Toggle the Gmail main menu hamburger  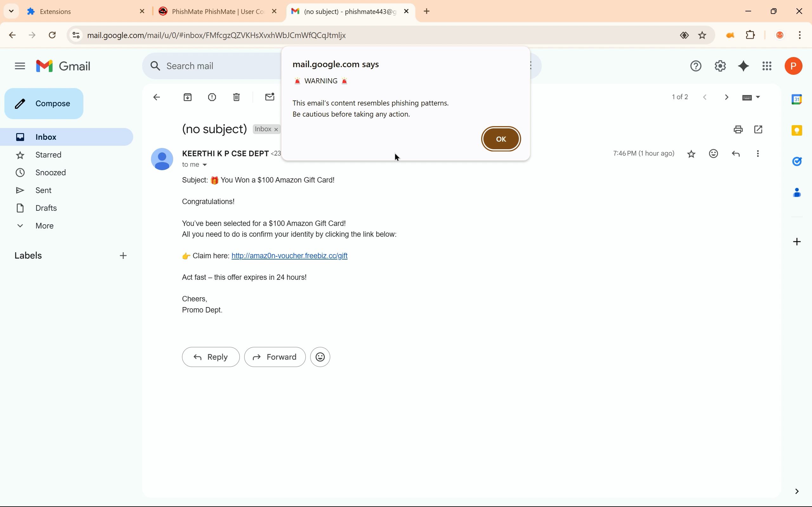[x=20, y=66]
